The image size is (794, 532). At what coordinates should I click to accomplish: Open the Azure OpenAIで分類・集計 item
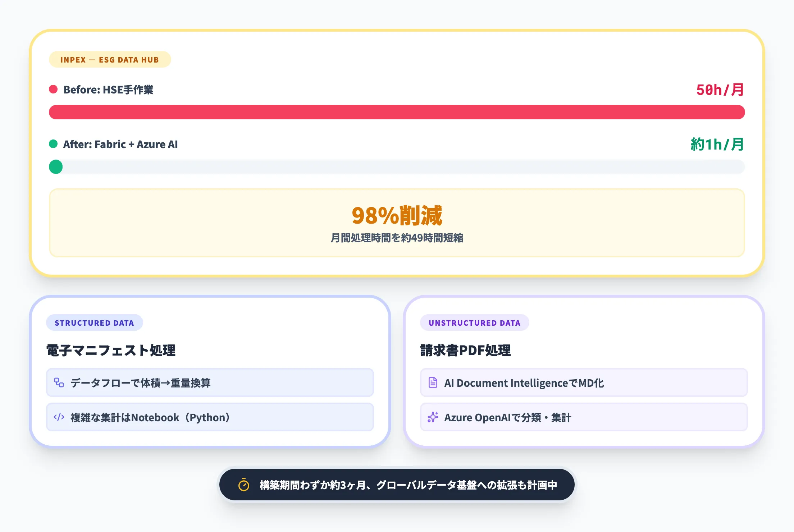584,417
